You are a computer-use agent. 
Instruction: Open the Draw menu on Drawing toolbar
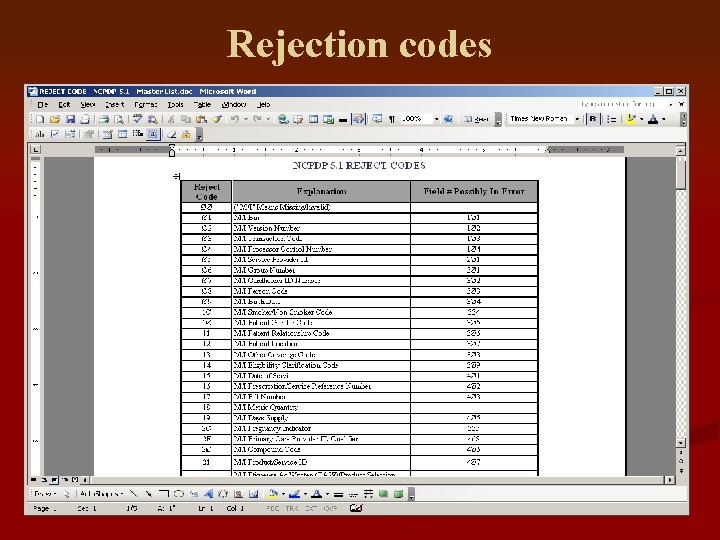click(x=45, y=494)
